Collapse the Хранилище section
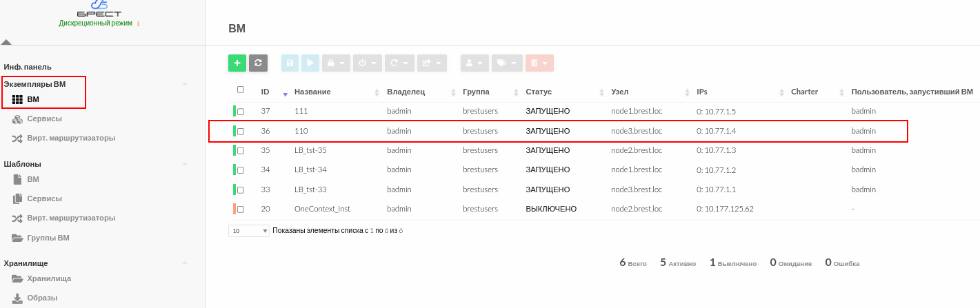 click(x=184, y=263)
